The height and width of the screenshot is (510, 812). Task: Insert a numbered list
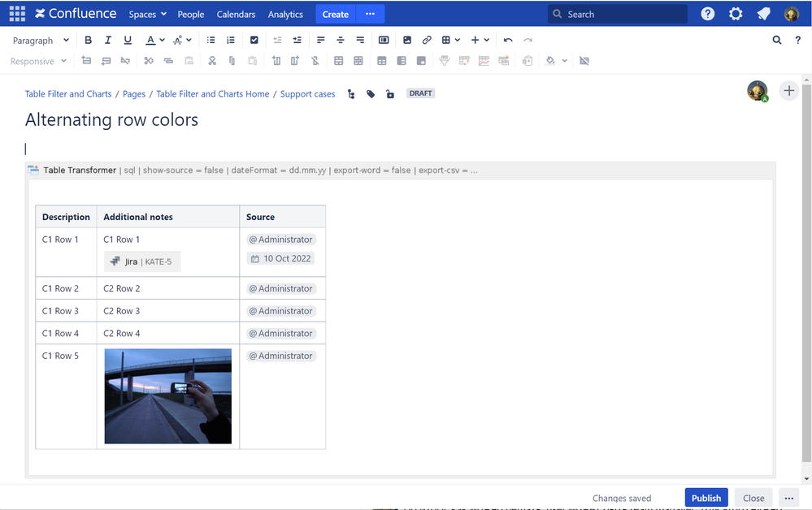[231, 40]
